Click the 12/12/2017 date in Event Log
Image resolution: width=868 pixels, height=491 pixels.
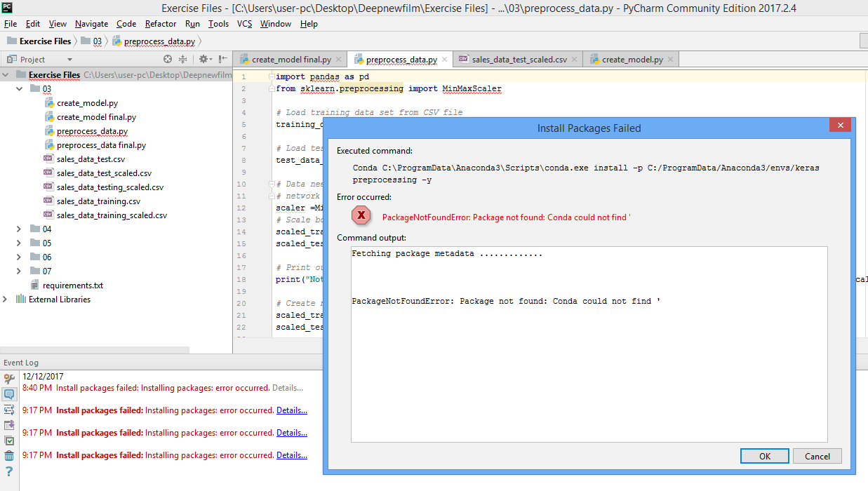pyautogui.click(x=43, y=377)
